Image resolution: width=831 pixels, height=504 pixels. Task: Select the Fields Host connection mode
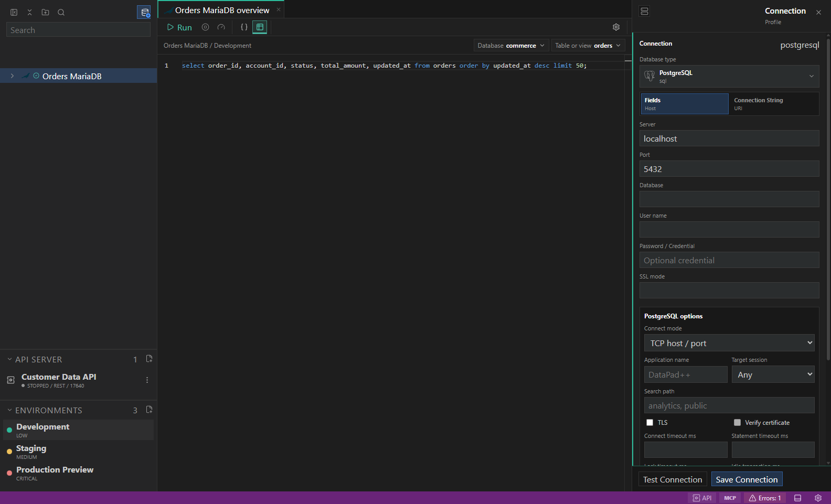point(685,104)
